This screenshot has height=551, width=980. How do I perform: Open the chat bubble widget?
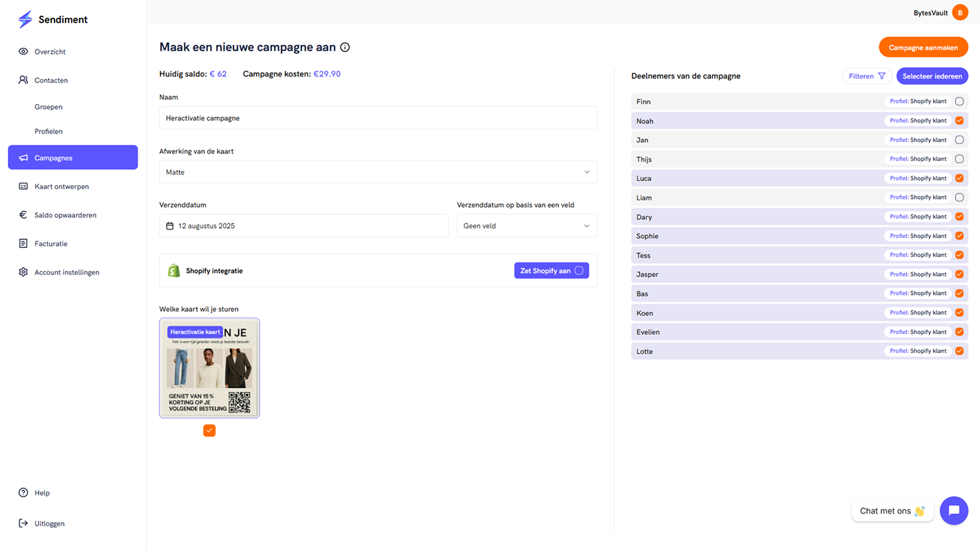(x=954, y=511)
